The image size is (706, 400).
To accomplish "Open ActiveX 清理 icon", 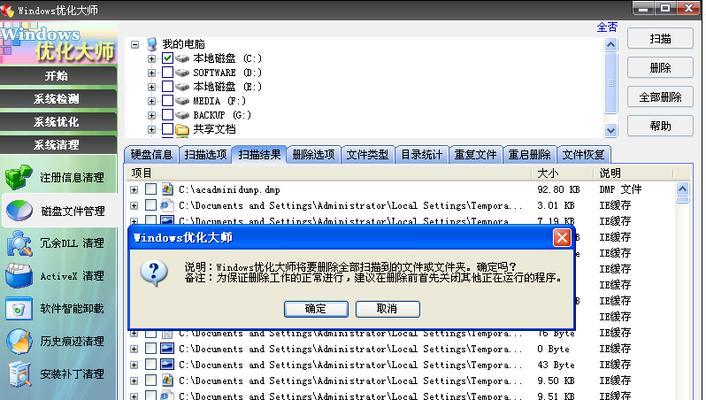I will [19, 276].
